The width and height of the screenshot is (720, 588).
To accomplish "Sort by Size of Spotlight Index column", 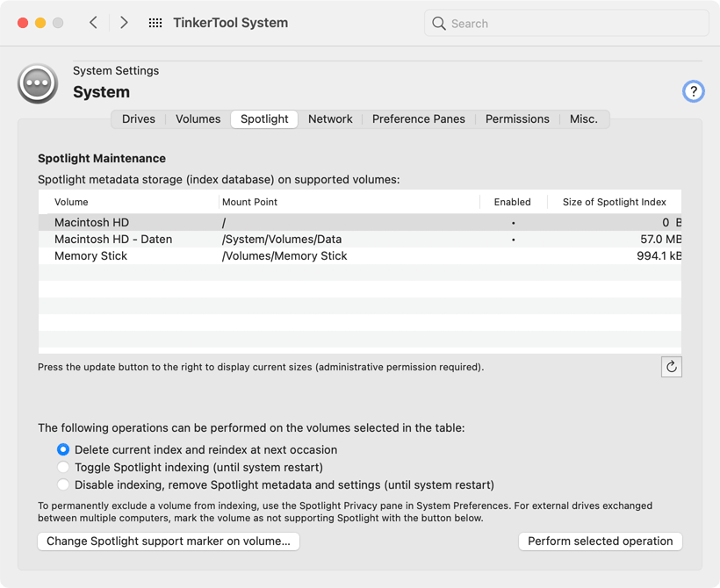I will coord(614,202).
